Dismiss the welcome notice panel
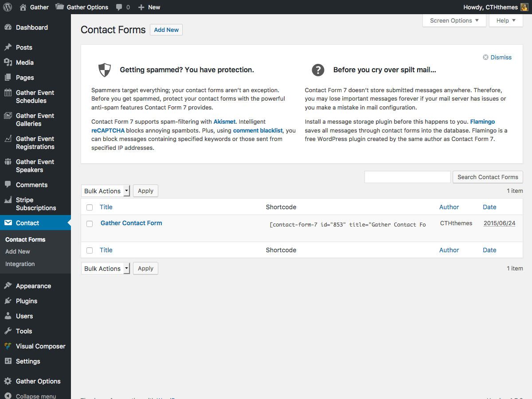Viewport: 532px width, 399px height. pyautogui.click(x=497, y=57)
